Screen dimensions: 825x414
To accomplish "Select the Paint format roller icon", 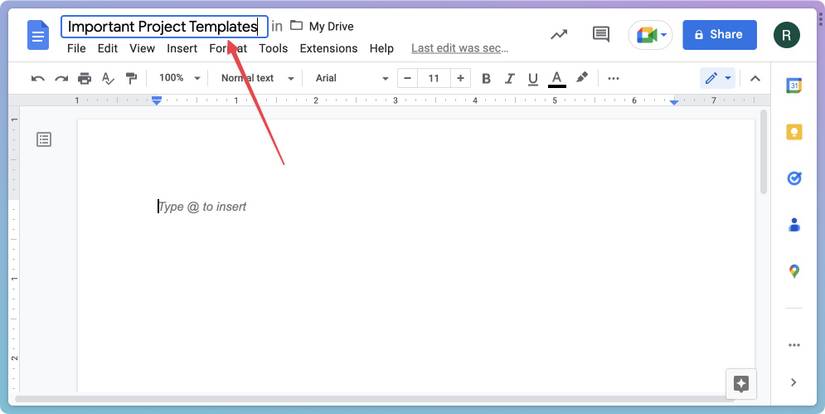I will pos(131,78).
